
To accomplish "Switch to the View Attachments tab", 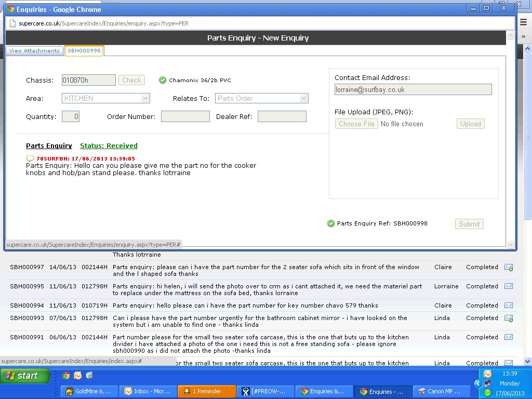I will point(34,51).
